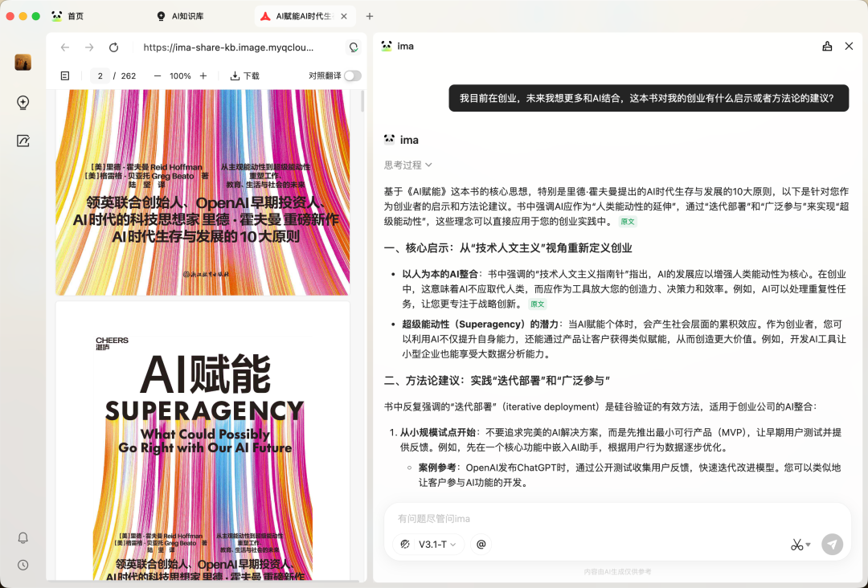Open 原文 reference after 战略创新
Viewport: 868px width, 588px height.
[x=537, y=304]
